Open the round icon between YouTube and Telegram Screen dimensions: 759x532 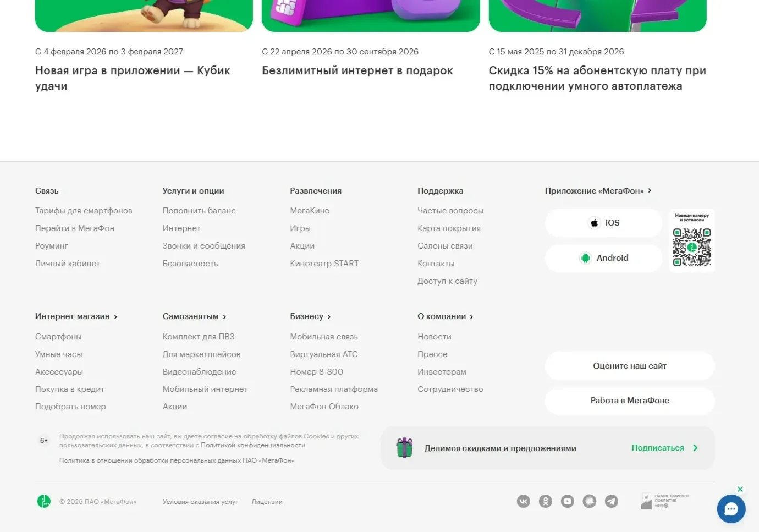click(x=590, y=501)
